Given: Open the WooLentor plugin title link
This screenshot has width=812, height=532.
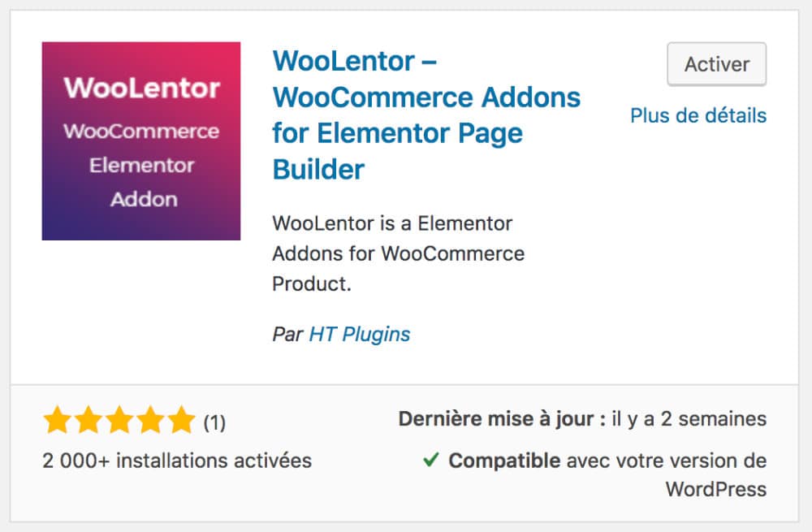Looking at the screenshot, I should [425, 115].
